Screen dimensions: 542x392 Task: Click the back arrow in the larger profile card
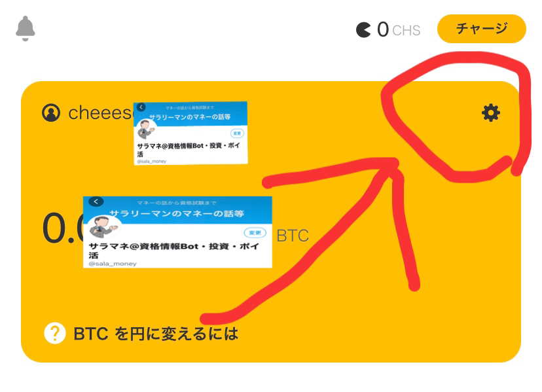coord(96,201)
